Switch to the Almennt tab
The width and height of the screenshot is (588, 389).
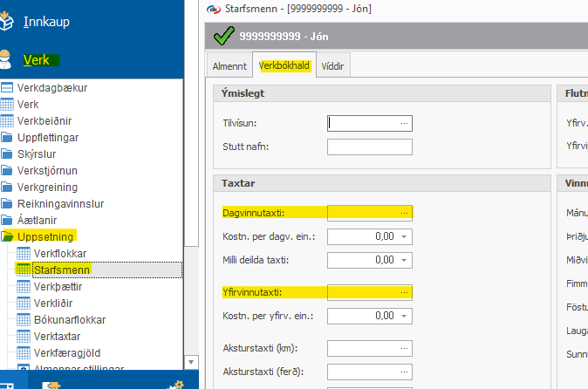[230, 66]
